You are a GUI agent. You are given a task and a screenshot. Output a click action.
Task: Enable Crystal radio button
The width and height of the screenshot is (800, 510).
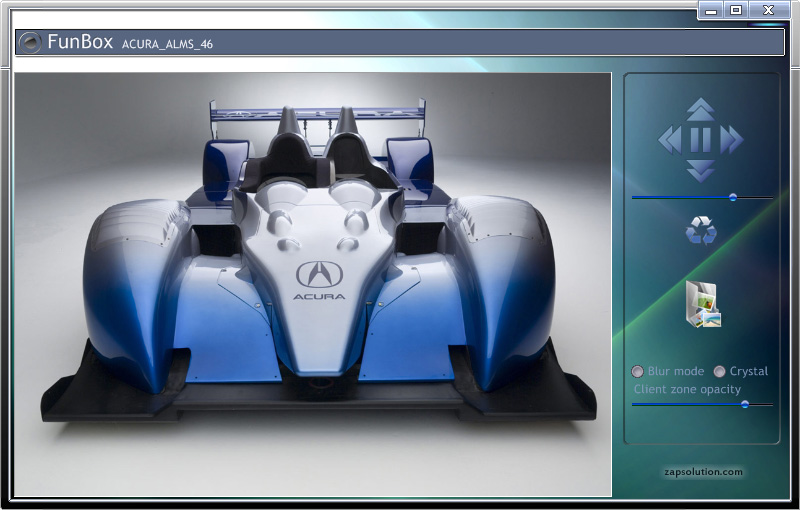coord(719,371)
